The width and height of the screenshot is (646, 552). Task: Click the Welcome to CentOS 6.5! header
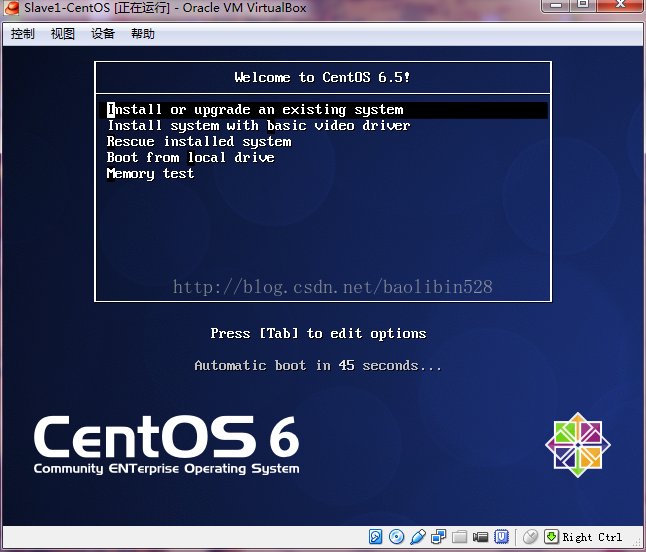[323, 77]
